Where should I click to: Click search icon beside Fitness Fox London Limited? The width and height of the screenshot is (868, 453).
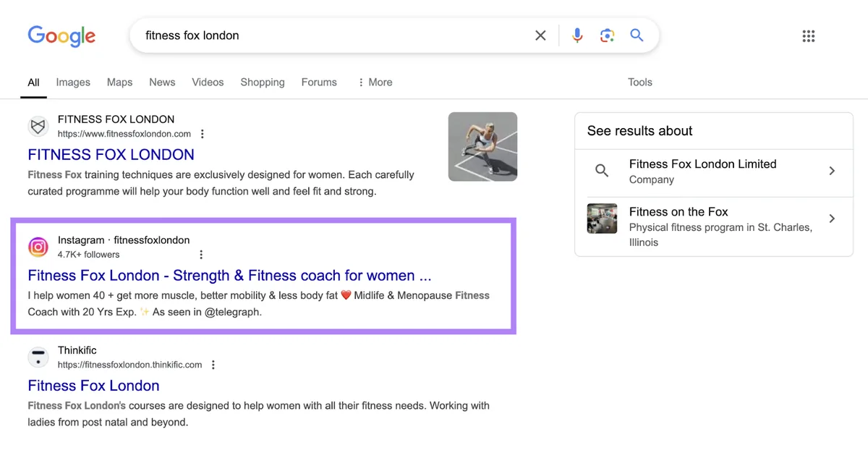point(602,171)
